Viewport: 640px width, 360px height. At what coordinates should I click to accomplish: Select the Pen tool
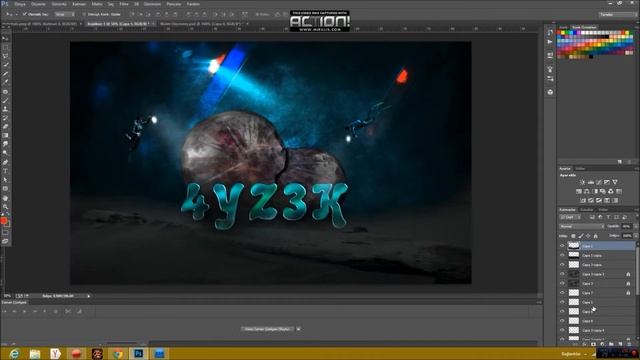point(5,162)
